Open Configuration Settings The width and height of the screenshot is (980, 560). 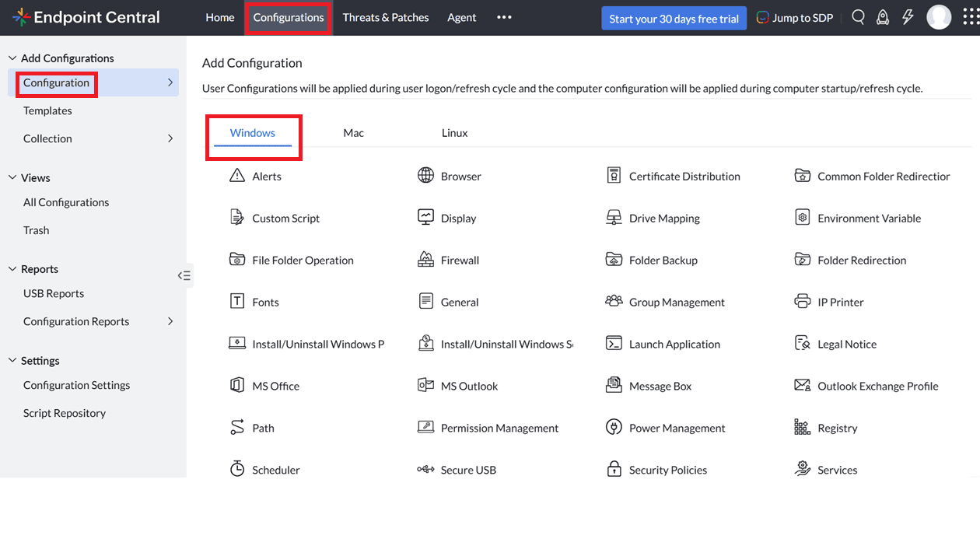click(x=76, y=385)
